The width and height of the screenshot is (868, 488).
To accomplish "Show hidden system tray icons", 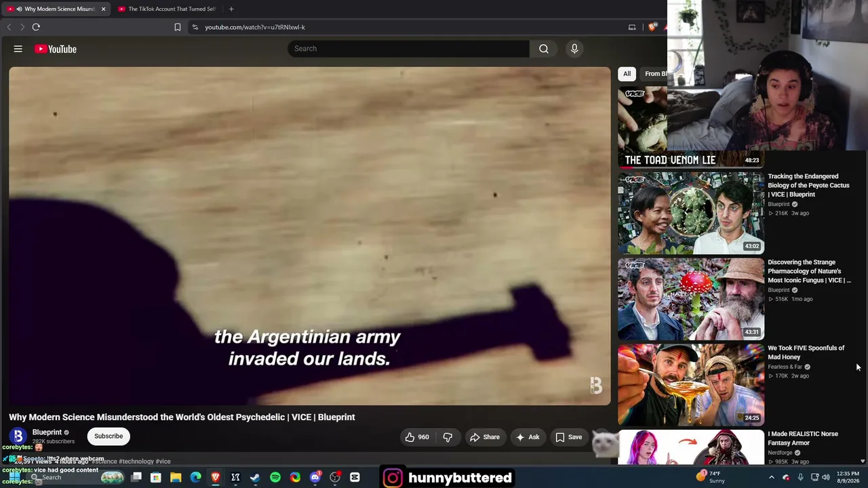I will tap(771, 477).
